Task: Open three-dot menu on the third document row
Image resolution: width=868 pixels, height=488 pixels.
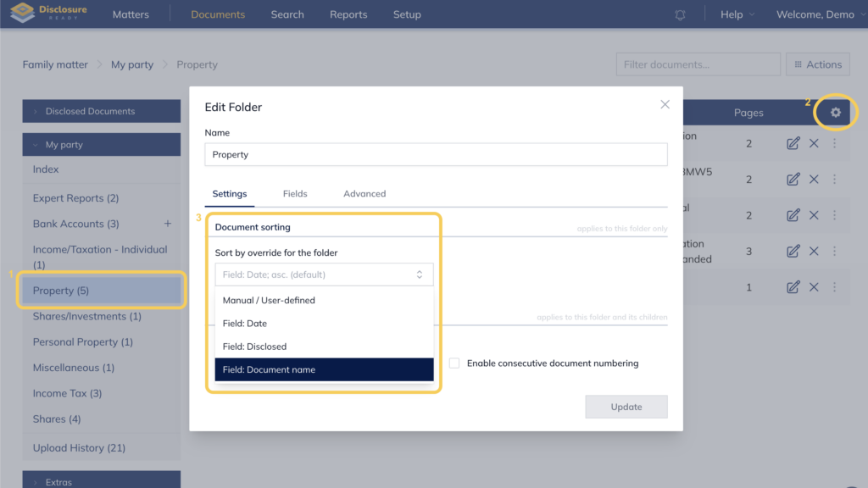Action: click(x=834, y=215)
